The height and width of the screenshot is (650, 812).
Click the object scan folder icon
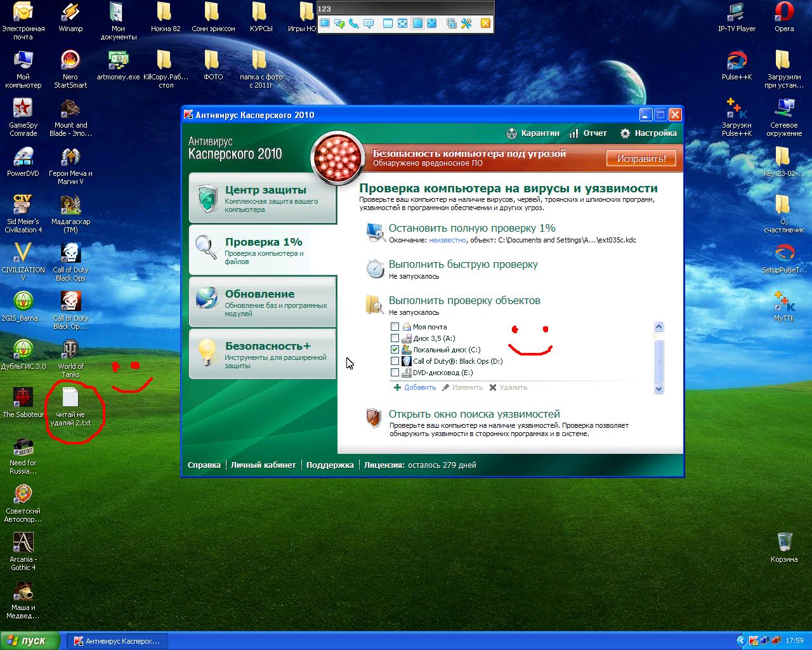(374, 305)
